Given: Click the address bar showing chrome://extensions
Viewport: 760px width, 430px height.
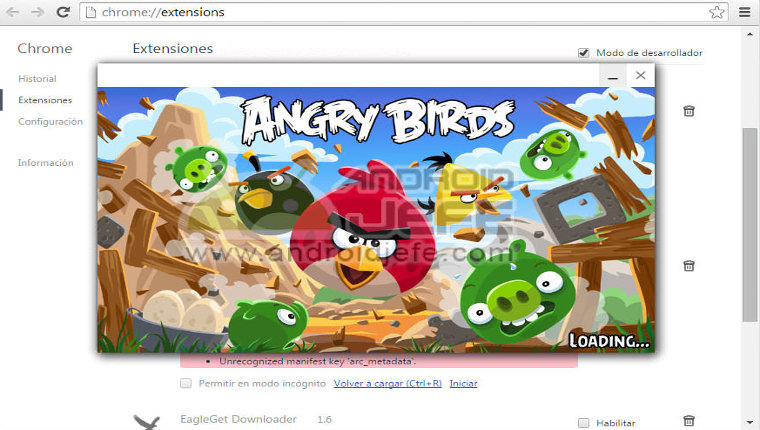Looking at the screenshot, I should (400, 13).
